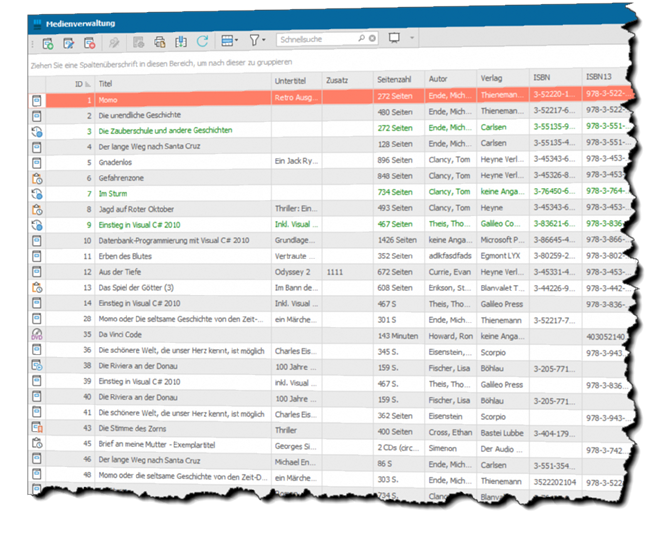The height and width of the screenshot is (541, 669).
Task: Select the green title Im Sturm
Action: (x=113, y=194)
